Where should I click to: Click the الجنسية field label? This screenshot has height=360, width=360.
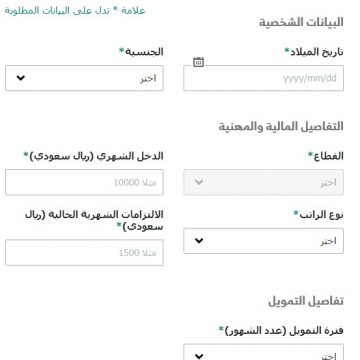[x=141, y=52]
